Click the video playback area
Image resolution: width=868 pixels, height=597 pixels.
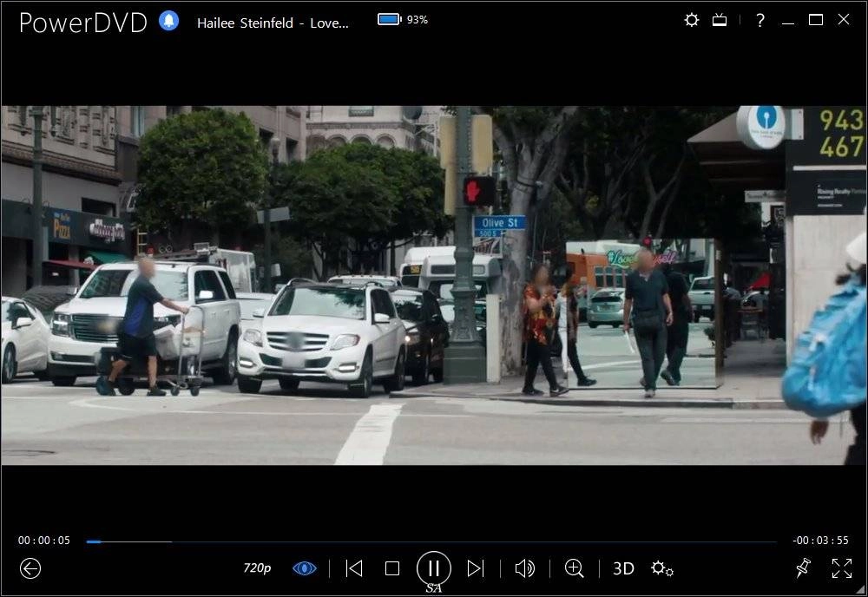coord(434,285)
